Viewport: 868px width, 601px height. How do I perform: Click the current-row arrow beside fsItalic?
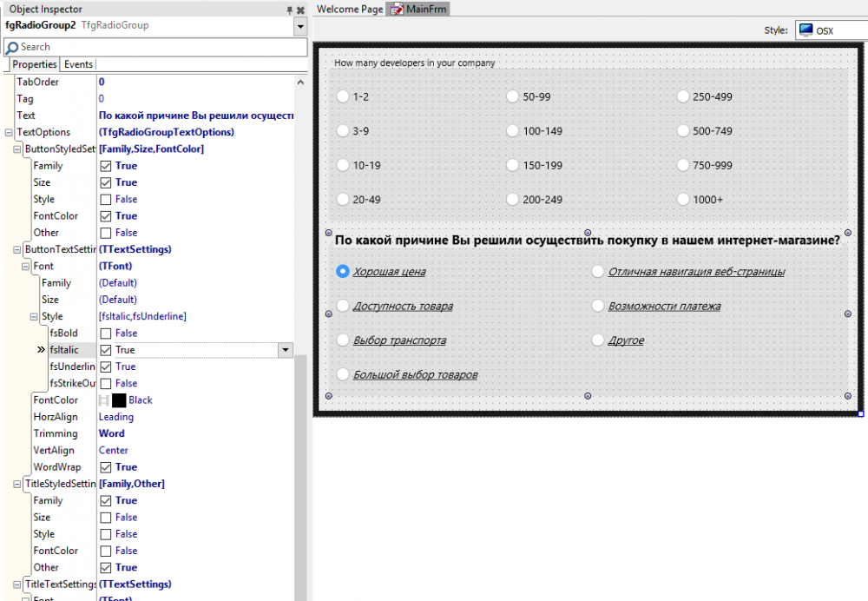click(41, 349)
